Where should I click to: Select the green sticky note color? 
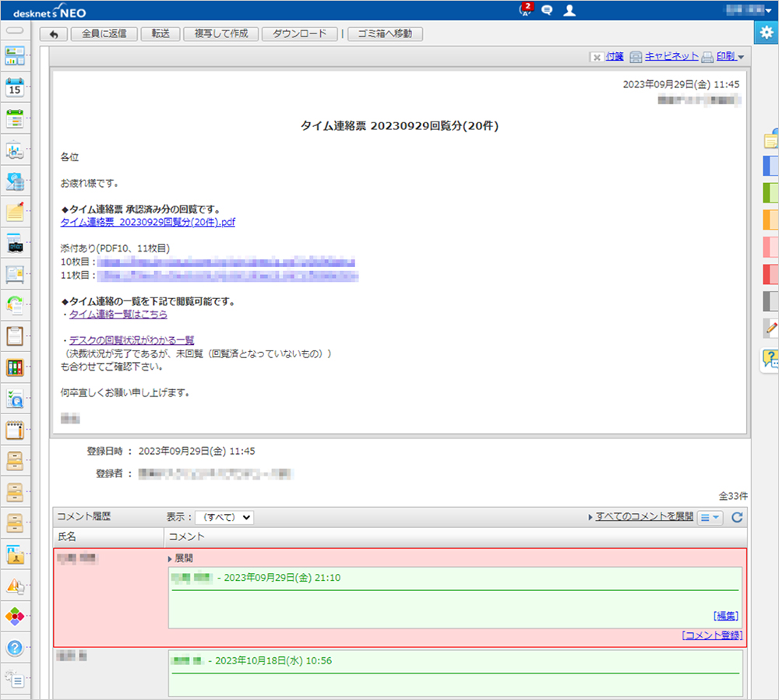(770, 192)
